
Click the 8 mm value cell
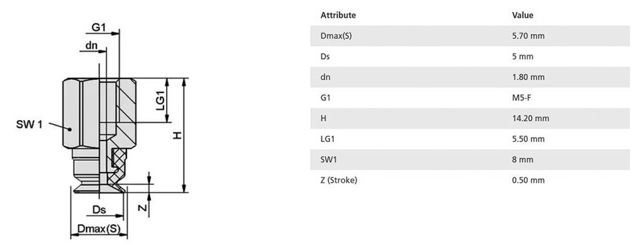click(523, 160)
